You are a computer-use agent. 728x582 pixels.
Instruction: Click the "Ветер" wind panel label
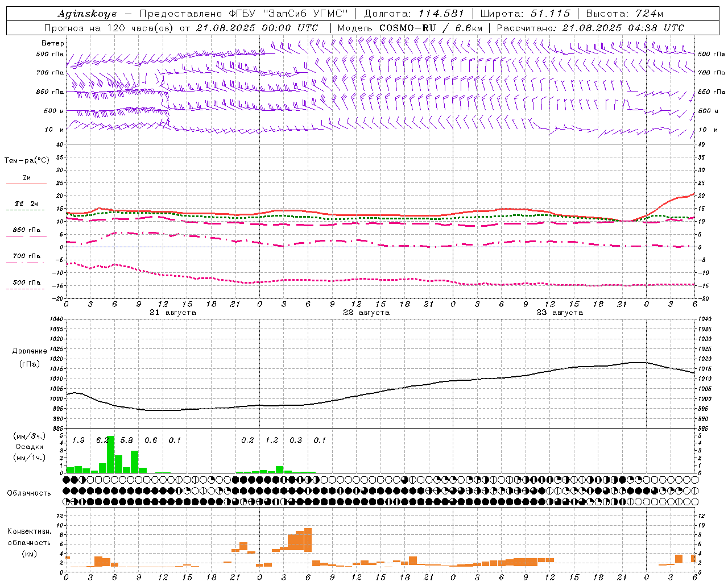[x=53, y=43]
